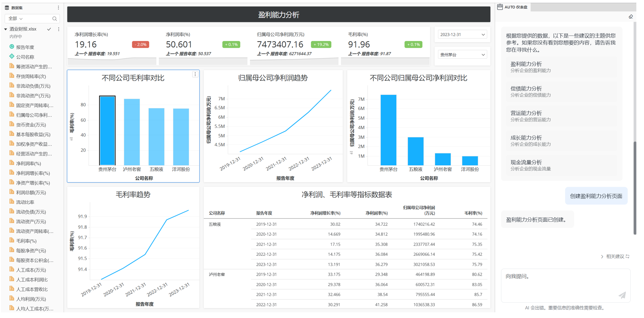644x318 pixels.
Task: Click the field icon next to 非流动负债(万元)
Action: (12, 86)
